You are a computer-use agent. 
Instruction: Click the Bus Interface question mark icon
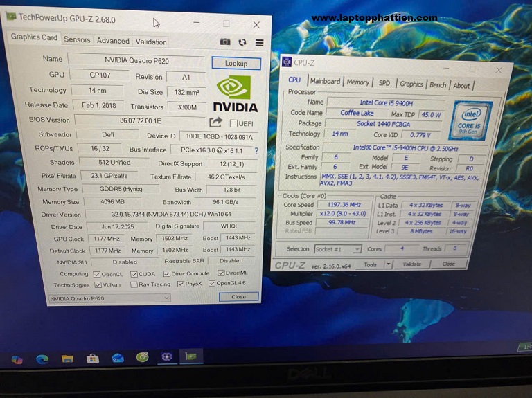256,150
